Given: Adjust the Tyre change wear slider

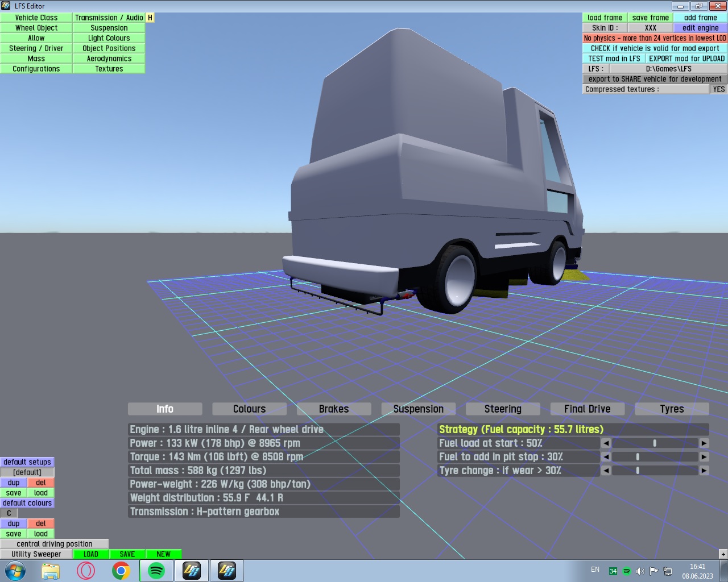Looking at the screenshot, I should pos(655,471).
